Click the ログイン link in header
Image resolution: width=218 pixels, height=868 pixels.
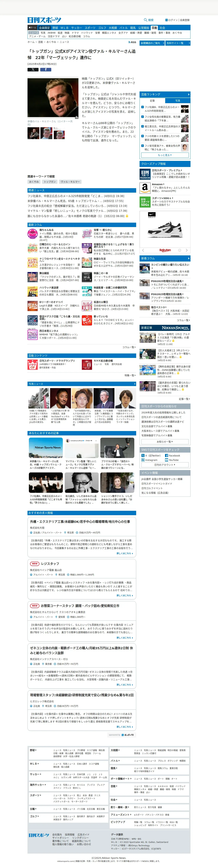point(173,20)
